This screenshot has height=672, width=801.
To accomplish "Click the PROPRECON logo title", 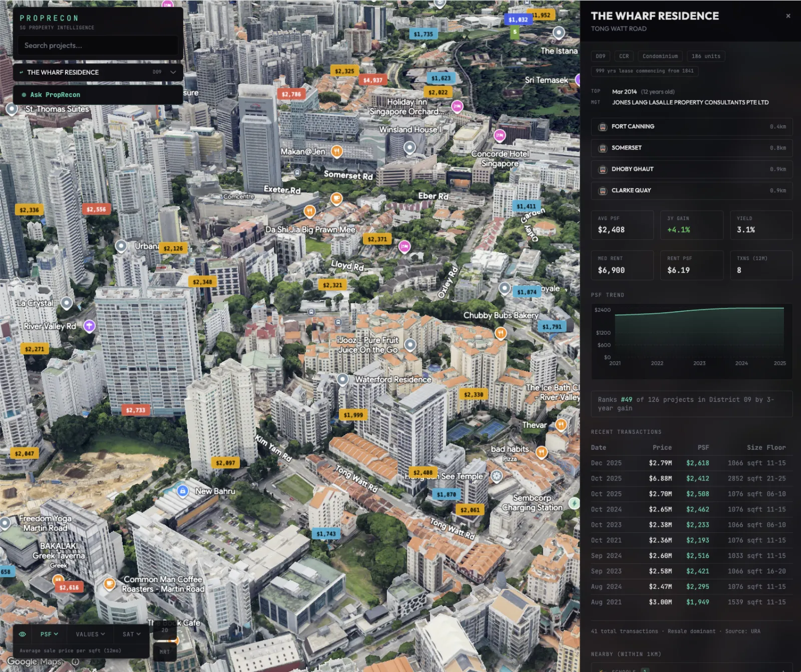I will pos(49,18).
